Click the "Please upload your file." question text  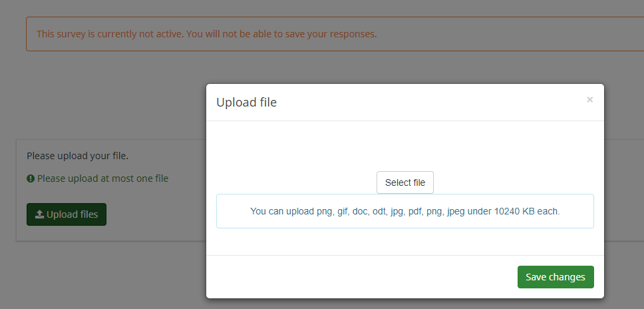[77, 156]
